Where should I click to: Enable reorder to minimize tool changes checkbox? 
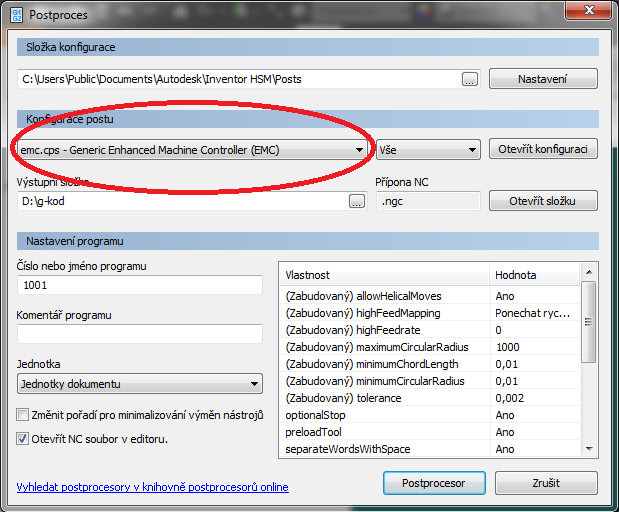(23, 415)
